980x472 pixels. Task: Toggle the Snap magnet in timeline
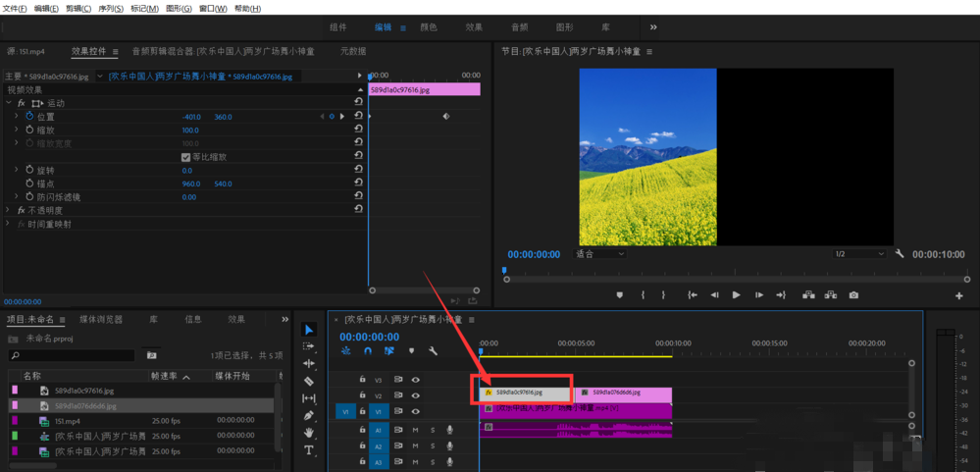pos(368,350)
